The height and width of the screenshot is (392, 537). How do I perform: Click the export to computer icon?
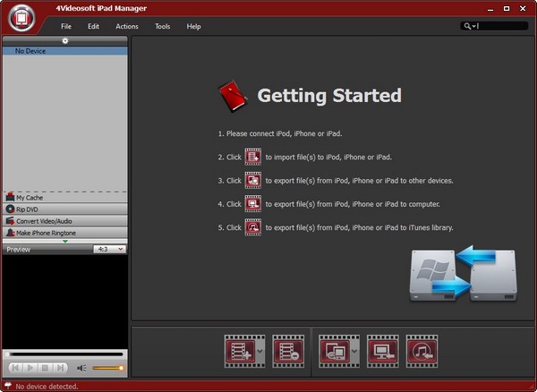pyautogui.click(x=381, y=351)
